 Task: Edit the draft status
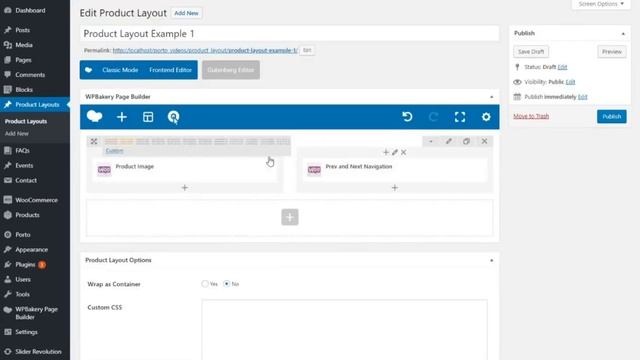(562, 67)
